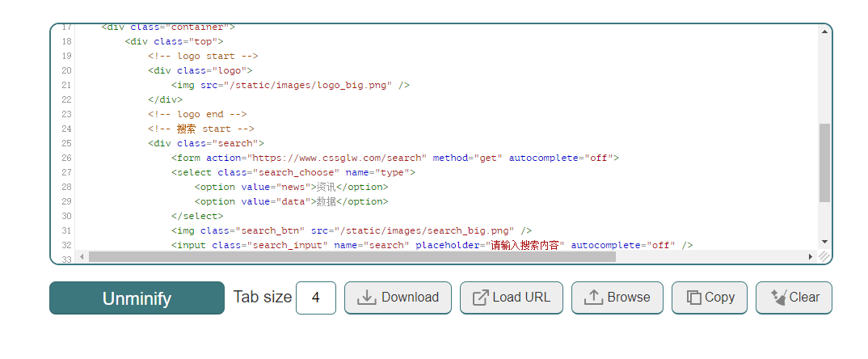The image size is (868, 359).
Task: Click the 搜索 start comment
Action: click(x=201, y=129)
